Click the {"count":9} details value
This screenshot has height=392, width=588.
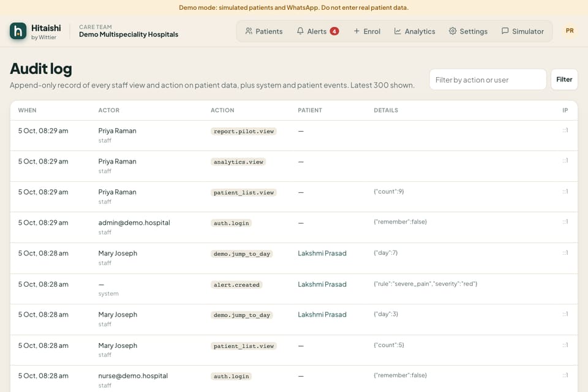(x=389, y=191)
